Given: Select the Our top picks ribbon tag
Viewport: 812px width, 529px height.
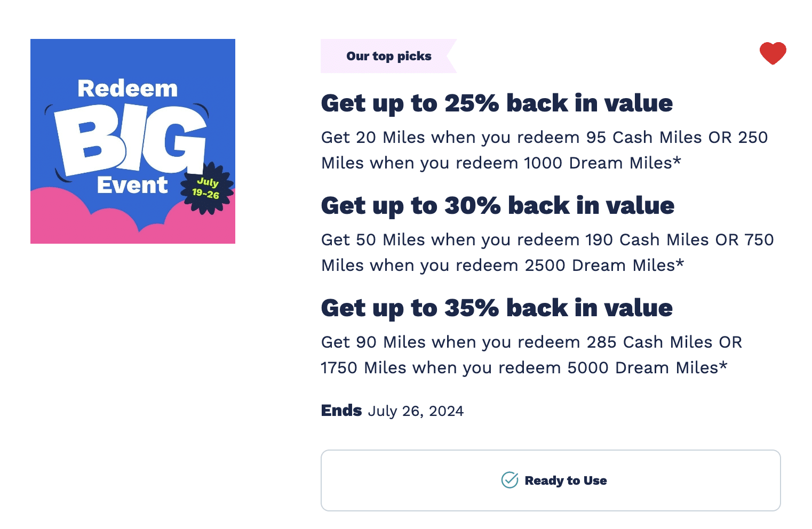Looking at the screenshot, I should pos(388,56).
